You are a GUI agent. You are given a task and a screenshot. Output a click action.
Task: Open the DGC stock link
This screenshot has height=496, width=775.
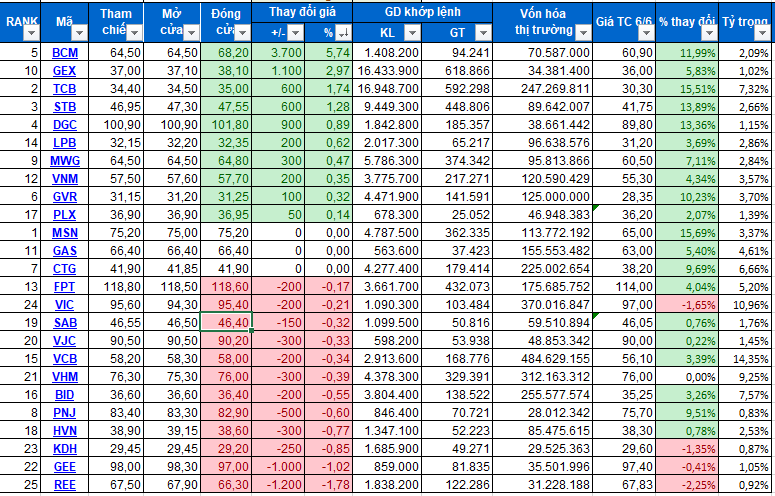point(65,125)
